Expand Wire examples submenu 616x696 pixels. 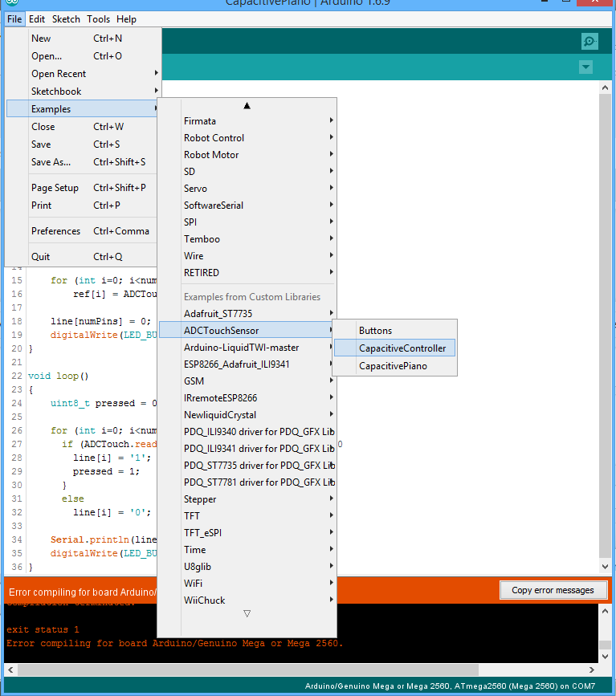coord(247,255)
